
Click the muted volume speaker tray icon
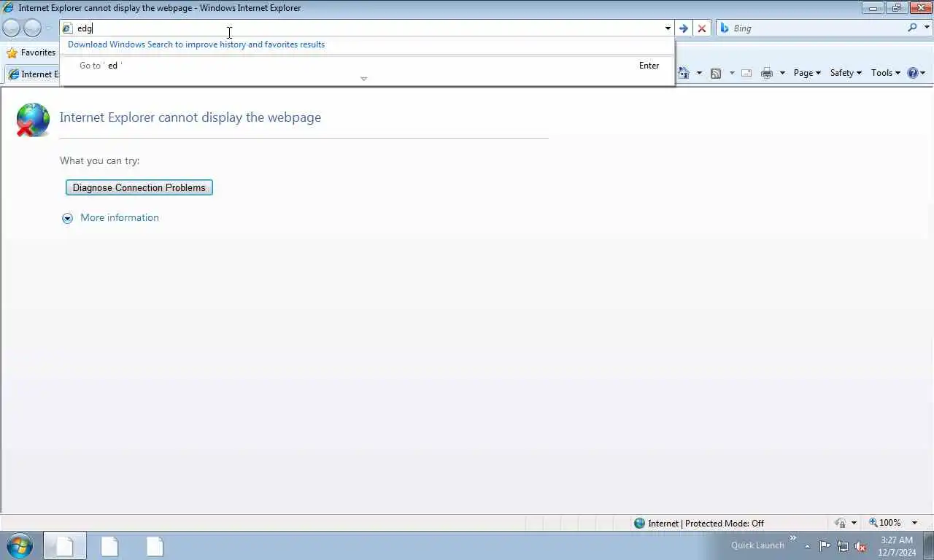point(860,546)
